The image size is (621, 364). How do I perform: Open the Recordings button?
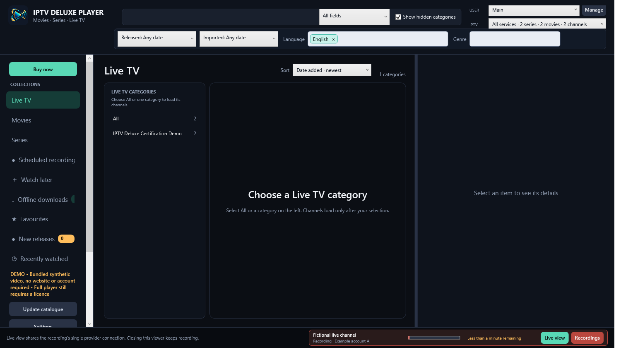587,338
